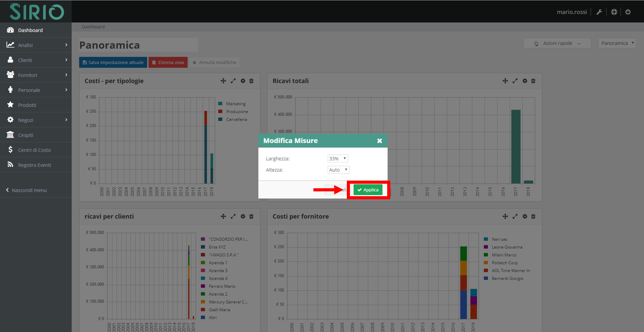This screenshot has width=644, height=332.
Task: Click the globe icon next to mario.rossi
Action: (x=614, y=12)
